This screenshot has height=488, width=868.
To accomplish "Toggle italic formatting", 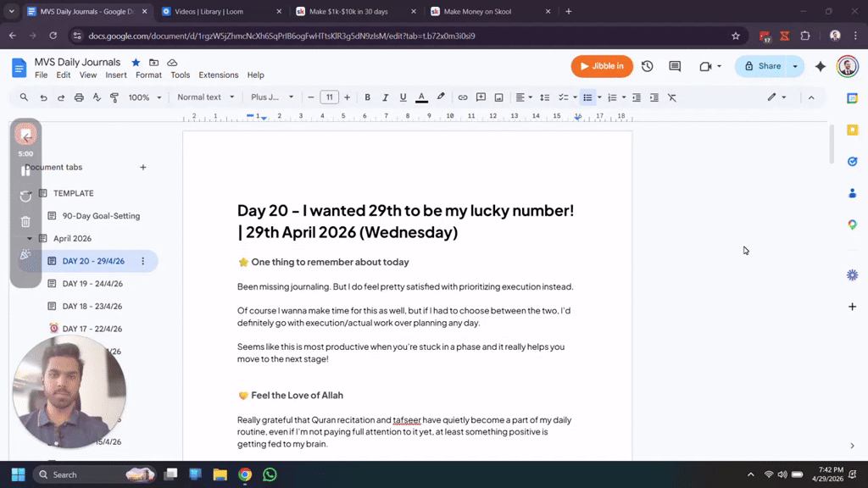I will coord(386,97).
